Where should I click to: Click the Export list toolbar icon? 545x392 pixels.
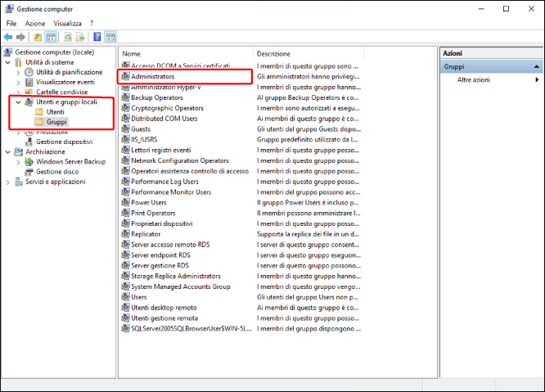pos(80,37)
